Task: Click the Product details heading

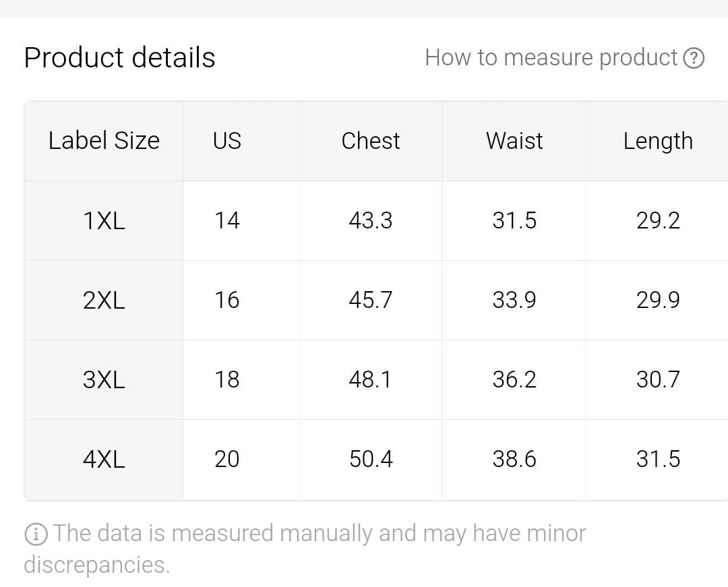Action: tap(120, 57)
